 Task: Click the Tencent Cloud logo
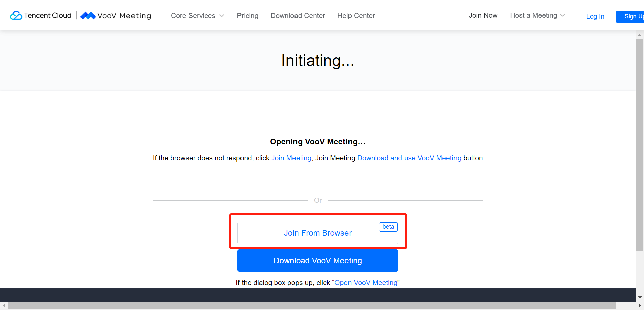(41, 15)
